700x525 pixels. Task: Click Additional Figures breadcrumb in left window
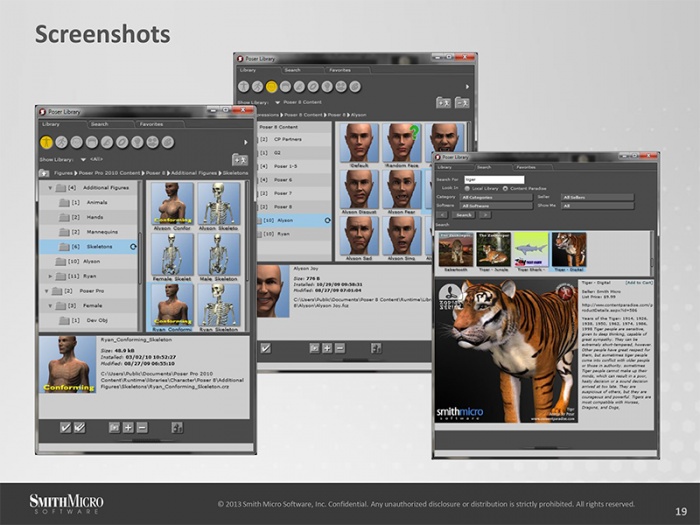pyautogui.click(x=194, y=173)
